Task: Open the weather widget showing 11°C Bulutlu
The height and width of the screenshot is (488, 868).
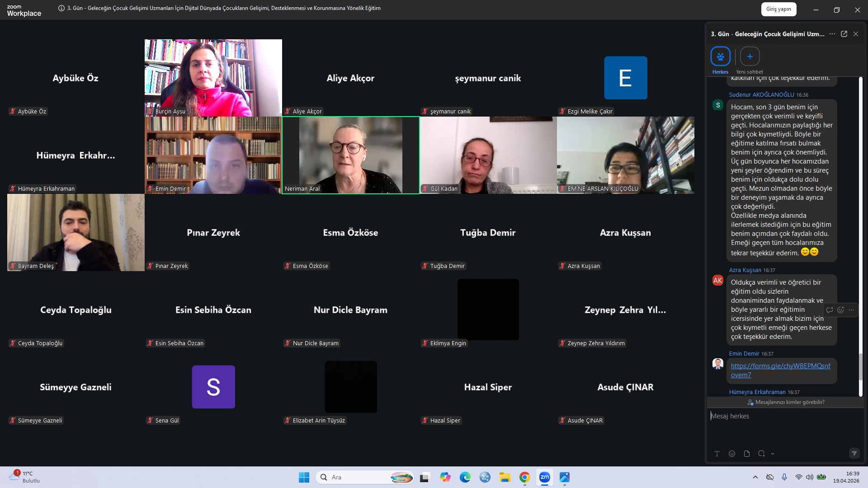Action: point(25,477)
